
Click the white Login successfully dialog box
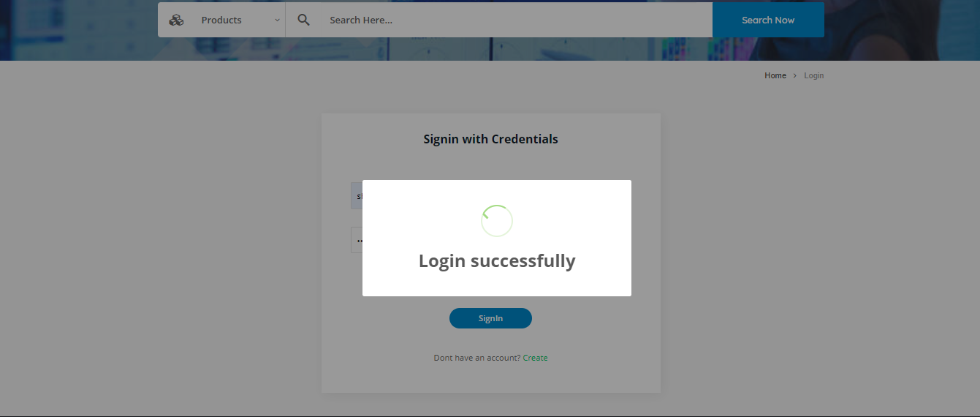point(497,238)
